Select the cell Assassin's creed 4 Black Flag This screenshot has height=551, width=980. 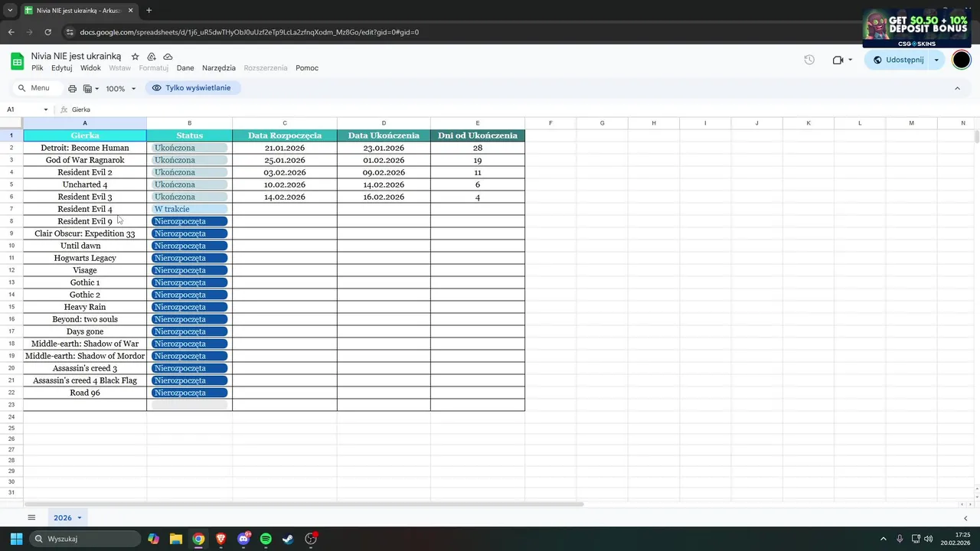click(x=85, y=380)
